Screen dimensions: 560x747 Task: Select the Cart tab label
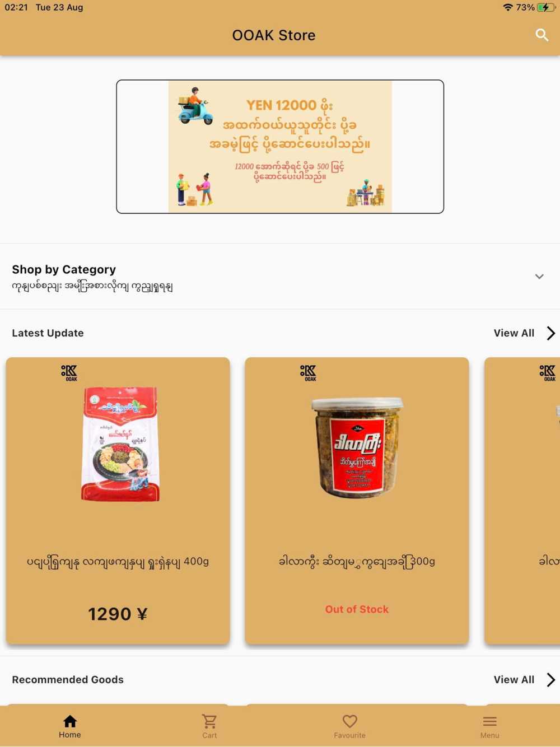click(x=209, y=735)
